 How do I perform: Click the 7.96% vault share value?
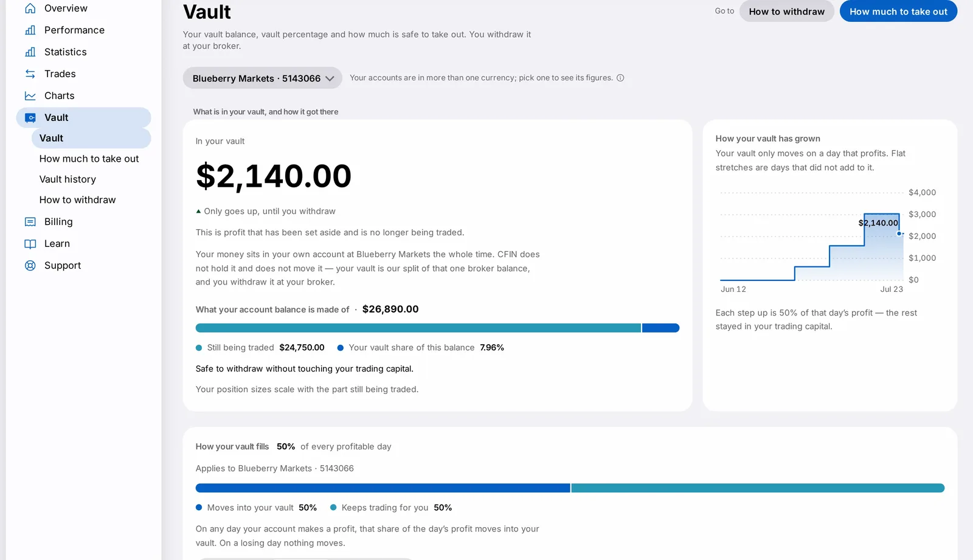492,348
